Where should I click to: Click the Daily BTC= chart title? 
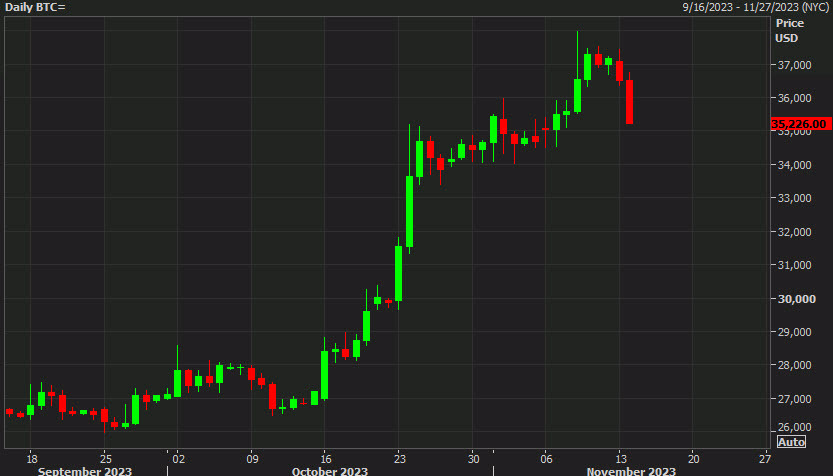pyautogui.click(x=35, y=7)
